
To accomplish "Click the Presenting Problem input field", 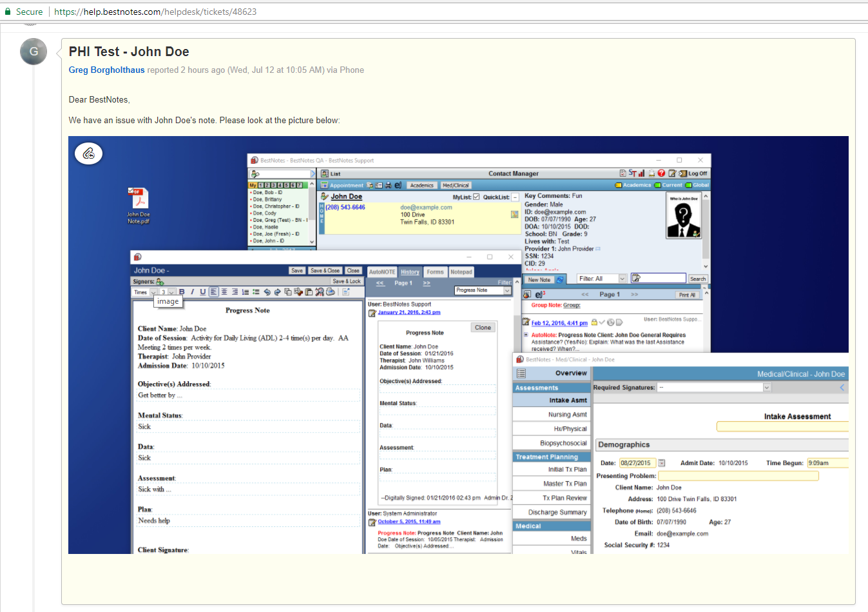I will 738,476.
